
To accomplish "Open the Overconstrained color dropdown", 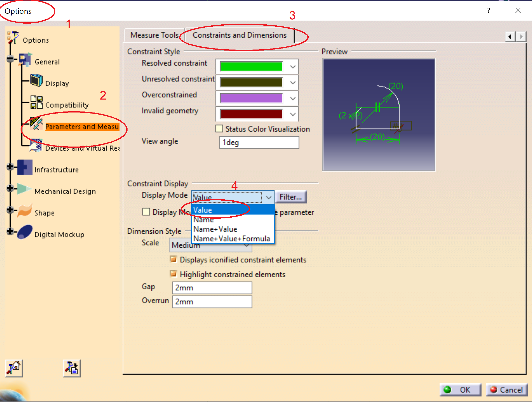I will tap(293, 98).
